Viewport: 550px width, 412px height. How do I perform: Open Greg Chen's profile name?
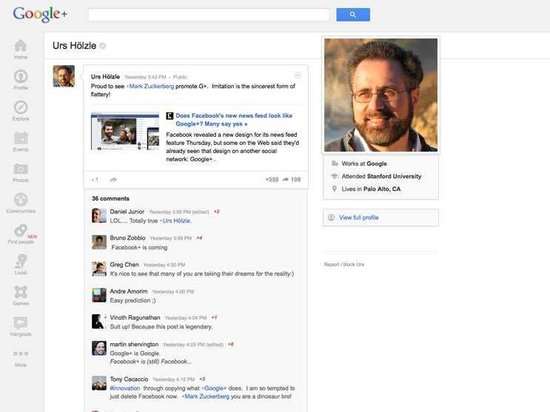click(125, 264)
